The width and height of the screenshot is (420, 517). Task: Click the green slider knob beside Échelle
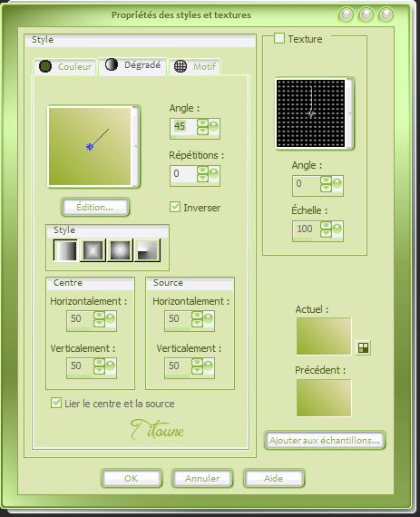pos(337,229)
